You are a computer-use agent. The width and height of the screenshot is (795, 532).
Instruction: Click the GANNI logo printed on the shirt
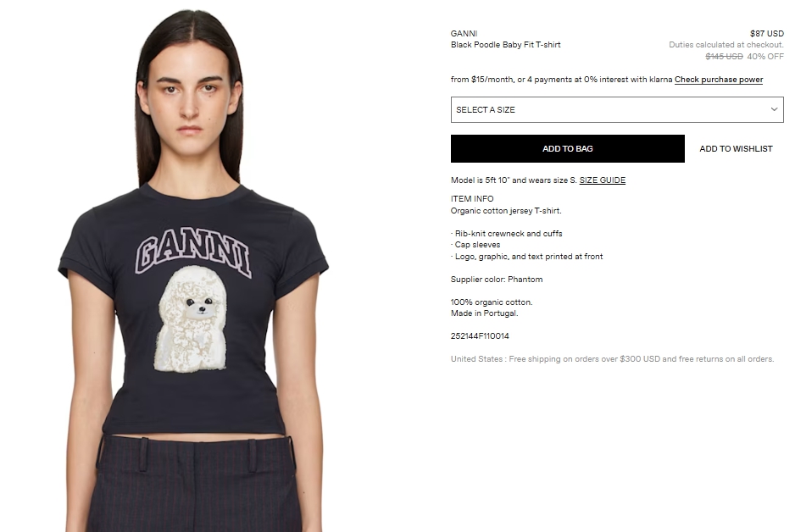(x=193, y=252)
